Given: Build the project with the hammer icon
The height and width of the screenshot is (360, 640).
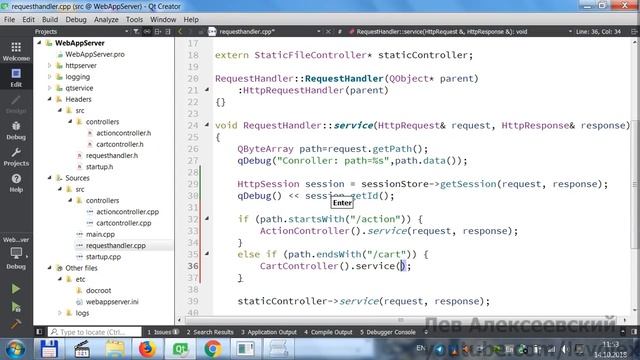Looking at the screenshot, I should click(16, 324).
